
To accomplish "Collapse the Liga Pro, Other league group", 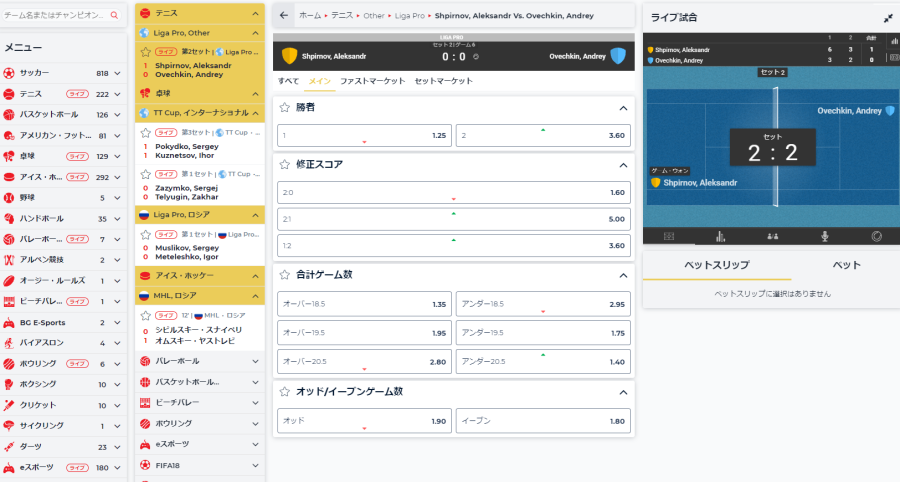I will tap(255, 33).
